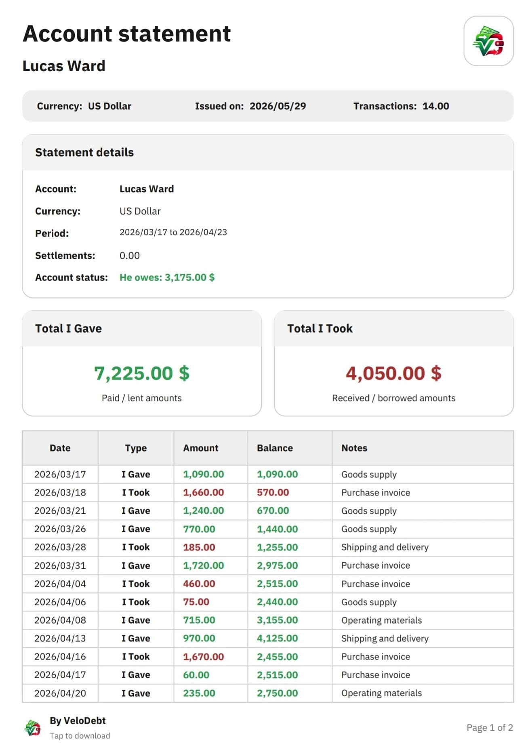Screen dimensions: 532x756
Task: Click the 'Date' column header
Action: click(x=60, y=448)
